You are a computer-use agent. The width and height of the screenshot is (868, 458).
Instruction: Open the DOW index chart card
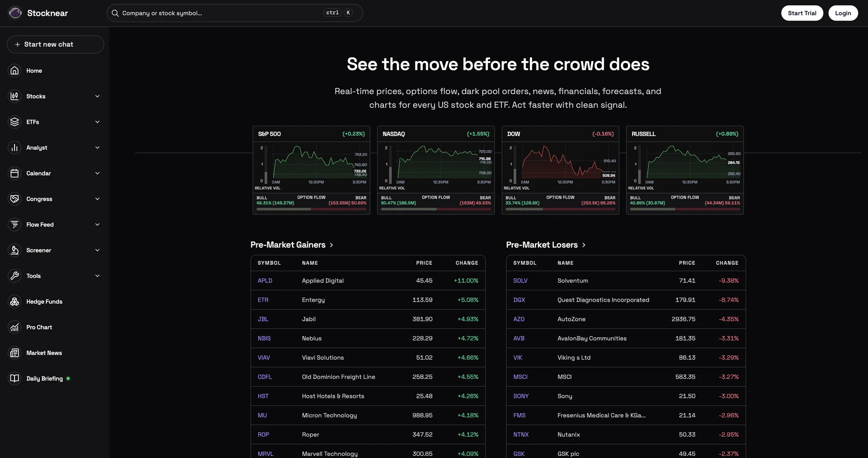coord(560,170)
